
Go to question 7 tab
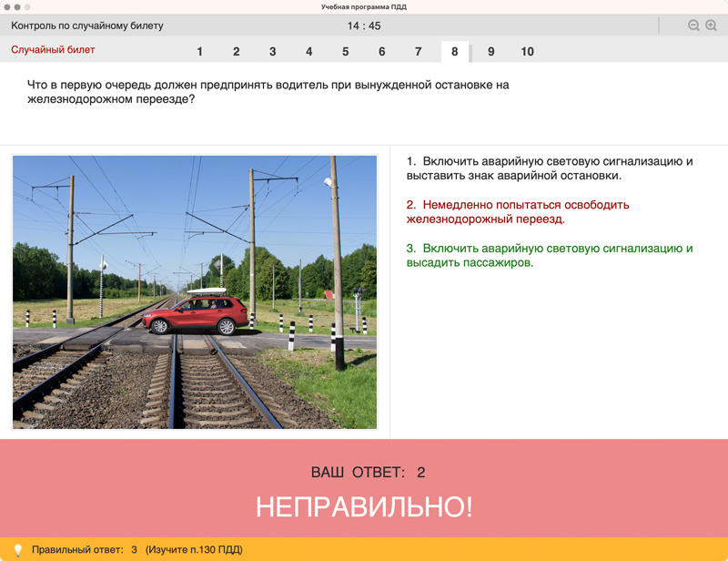pos(419,52)
